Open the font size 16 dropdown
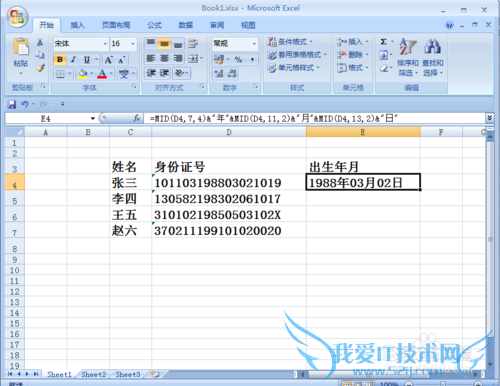Image resolution: width=500 pixels, height=386 pixels. click(x=133, y=44)
